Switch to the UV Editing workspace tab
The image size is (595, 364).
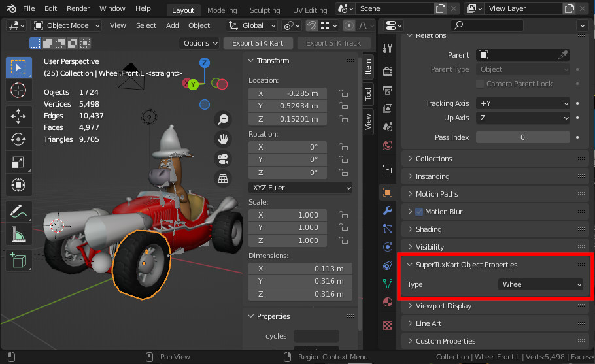310,10
